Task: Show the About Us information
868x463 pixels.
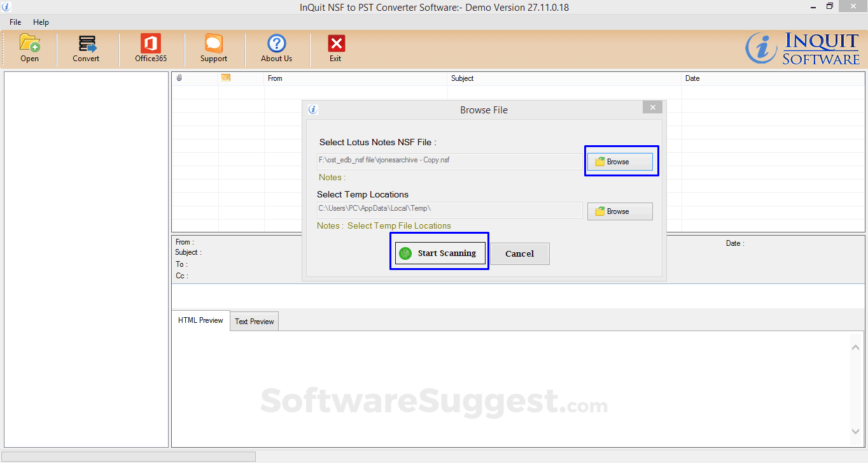Action: pos(277,48)
